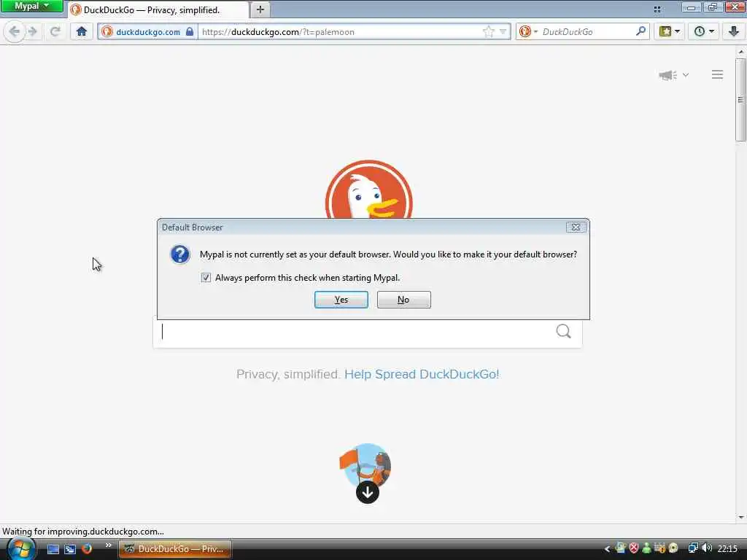Expand the chevron beside the megaphone
Screen dimensions: 747x560
point(686,75)
